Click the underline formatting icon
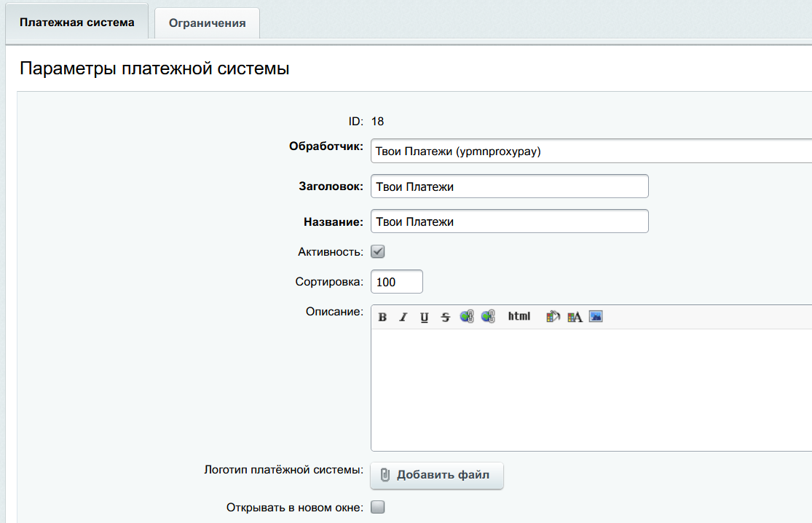This screenshot has width=812, height=523. point(424,317)
